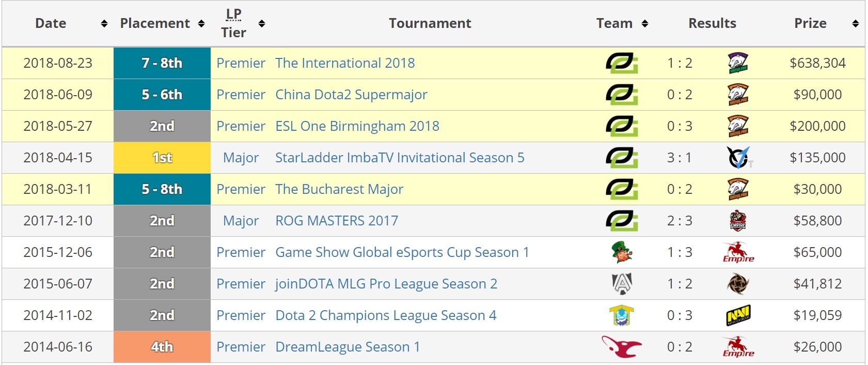
Task: Open joinDOTA MLG Pro League Season 2 link
Action: tap(386, 284)
